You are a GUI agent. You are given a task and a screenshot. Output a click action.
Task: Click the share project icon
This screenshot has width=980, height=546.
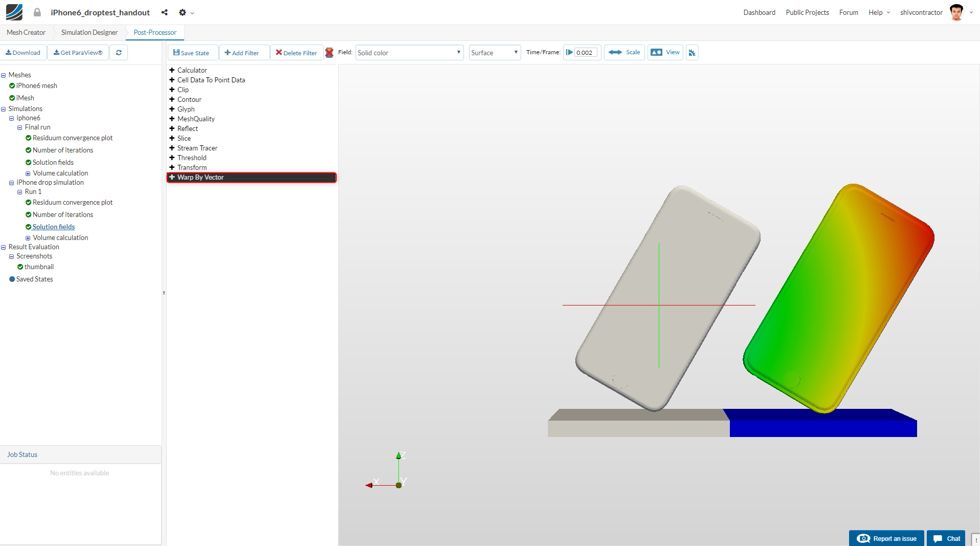[x=164, y=12]
